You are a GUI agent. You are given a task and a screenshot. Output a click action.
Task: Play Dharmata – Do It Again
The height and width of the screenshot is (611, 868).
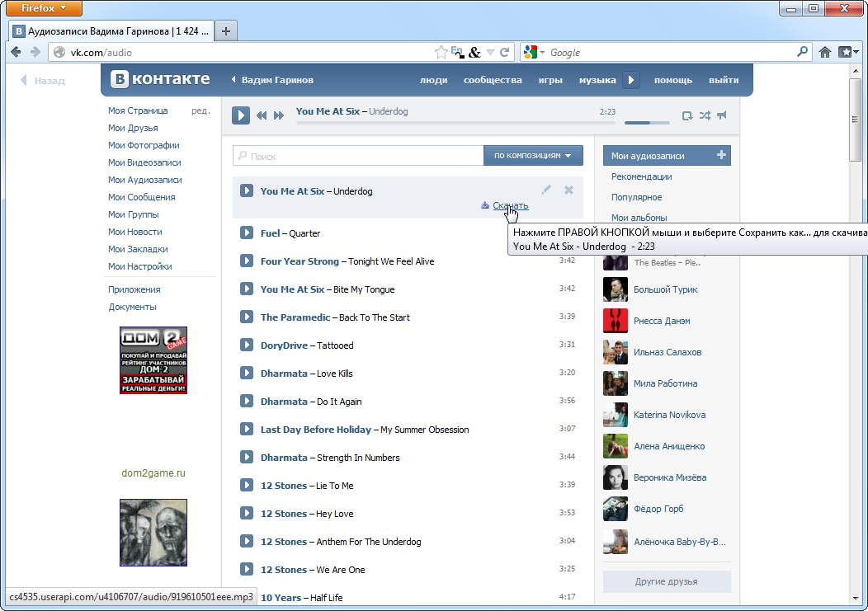click(x=247, y=401)
